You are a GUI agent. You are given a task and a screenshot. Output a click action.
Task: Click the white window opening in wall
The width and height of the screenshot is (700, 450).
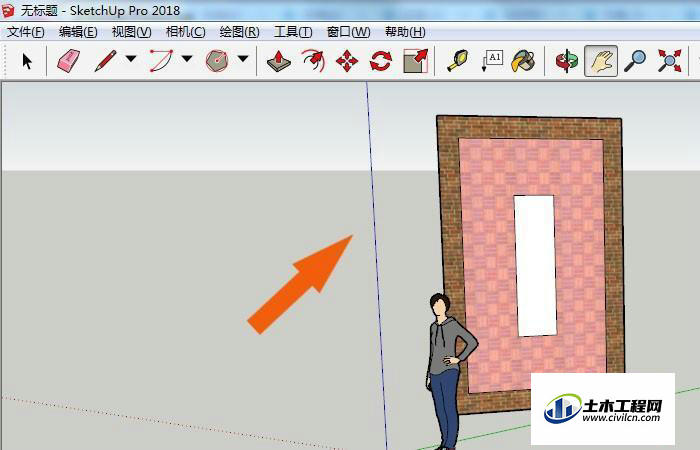point(535,265)
